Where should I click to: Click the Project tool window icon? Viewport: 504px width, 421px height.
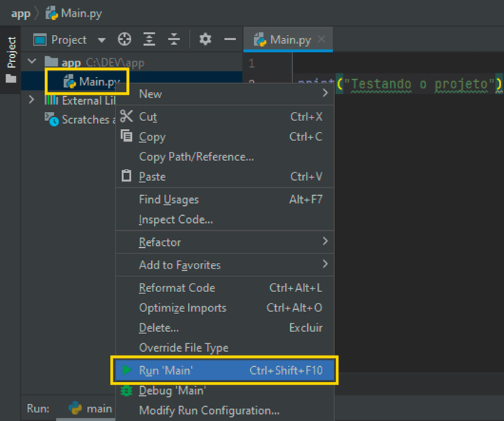point(40,40)
